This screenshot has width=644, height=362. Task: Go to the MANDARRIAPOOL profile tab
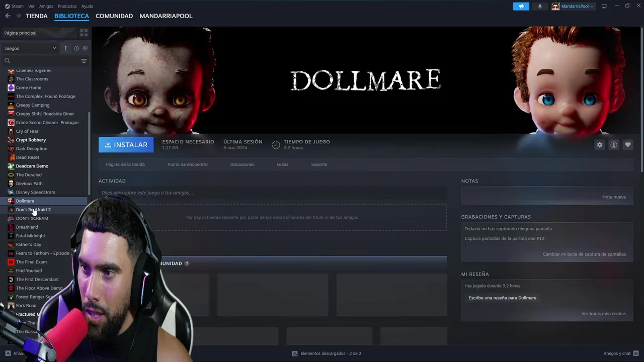tap(166, 16)
